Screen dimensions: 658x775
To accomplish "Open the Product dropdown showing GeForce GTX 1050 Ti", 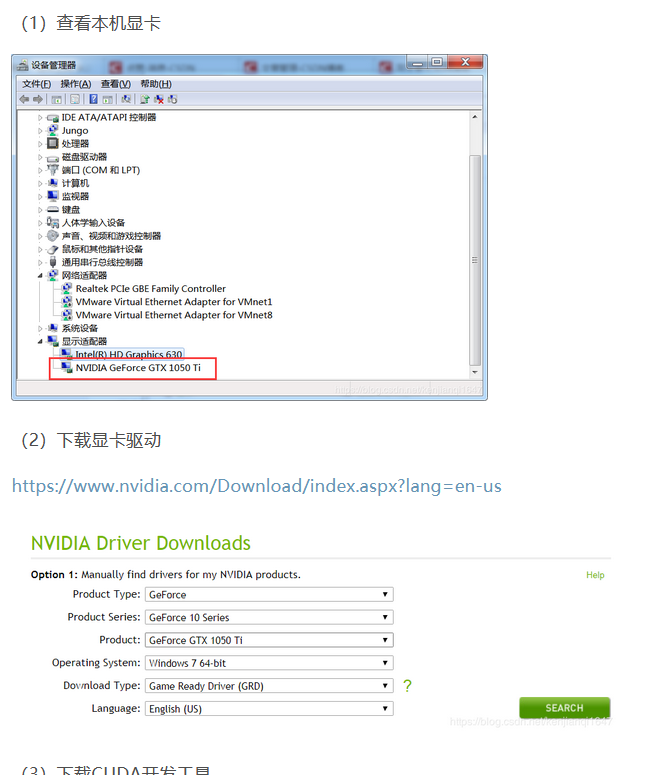I will coord(269,640).
